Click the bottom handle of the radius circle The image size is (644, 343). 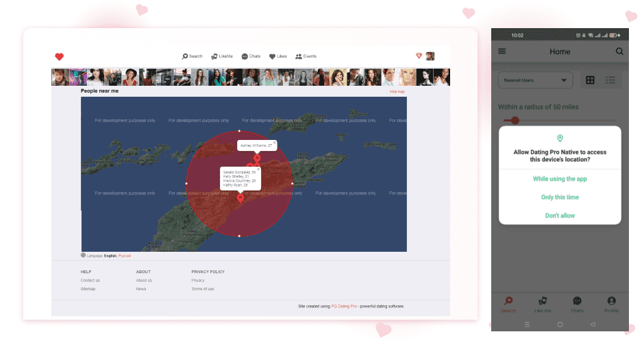[240, 236]
